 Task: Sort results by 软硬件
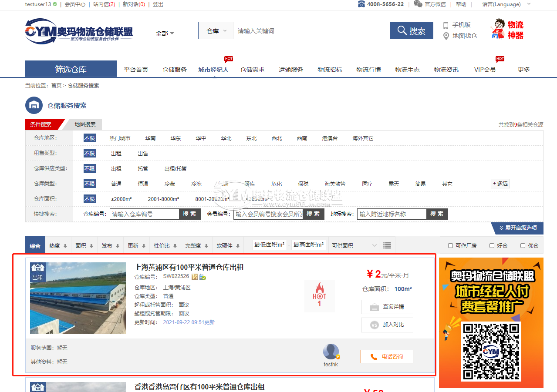pyautogui.click(x=228, y=245)
